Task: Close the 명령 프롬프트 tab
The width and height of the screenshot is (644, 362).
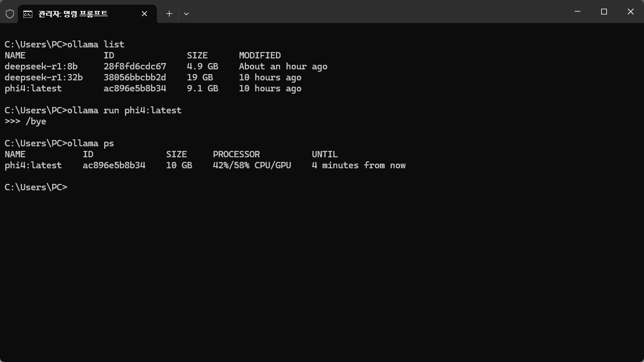Action: tap(144, 14)
